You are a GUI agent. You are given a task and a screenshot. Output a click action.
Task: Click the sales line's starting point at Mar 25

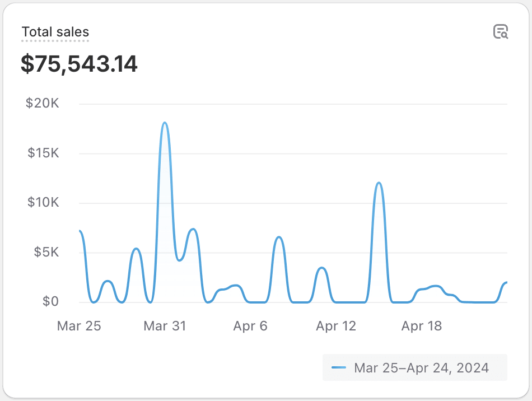pos(80,231)
